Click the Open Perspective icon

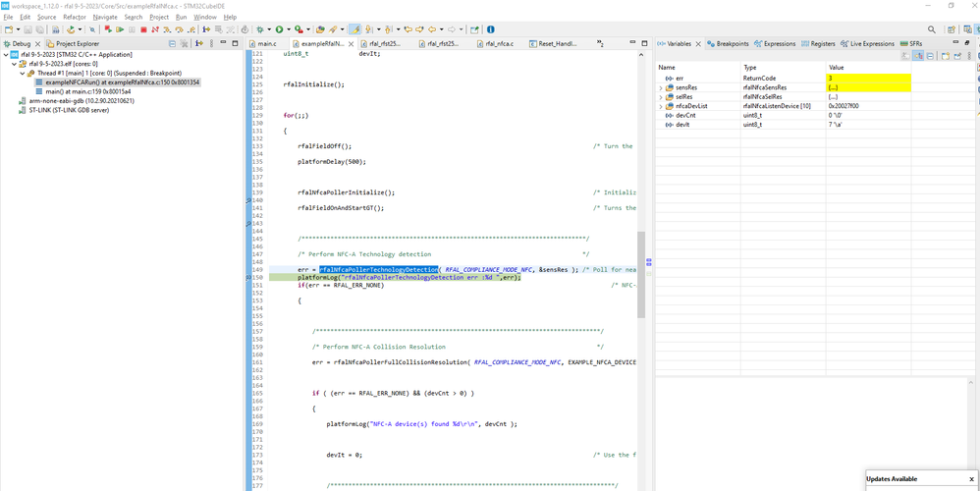click(x=952, y=29)
